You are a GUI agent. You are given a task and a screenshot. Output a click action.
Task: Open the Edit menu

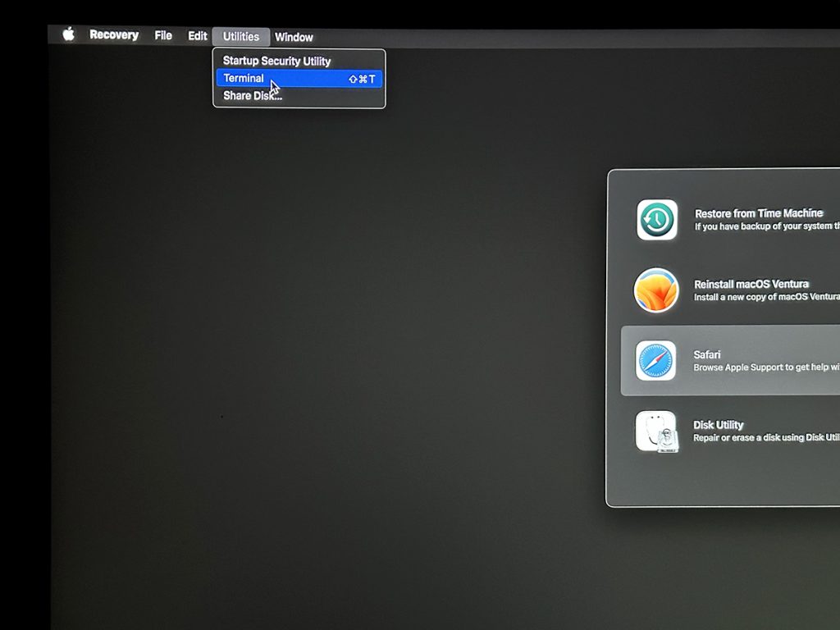pos(198,36)
